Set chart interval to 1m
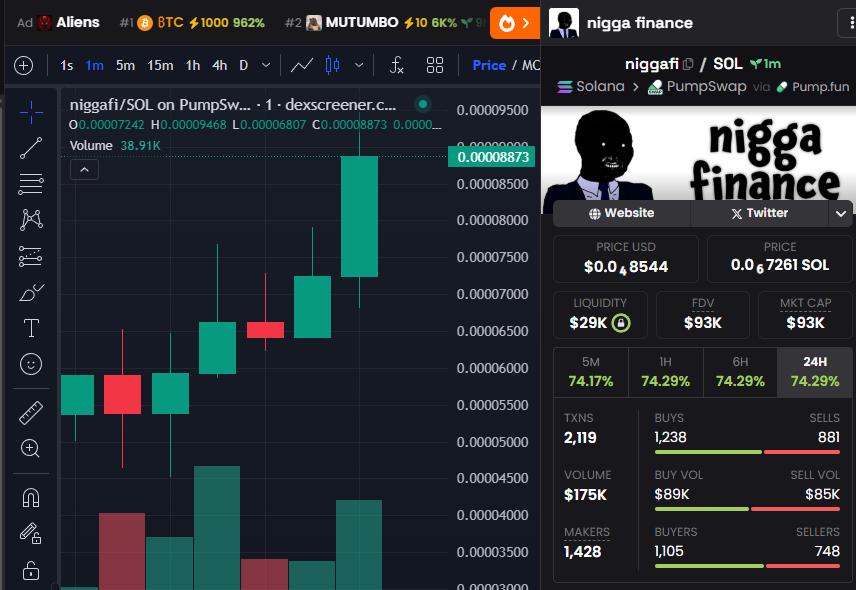Viewport: 856px width, 590px height. coord(94,65)
